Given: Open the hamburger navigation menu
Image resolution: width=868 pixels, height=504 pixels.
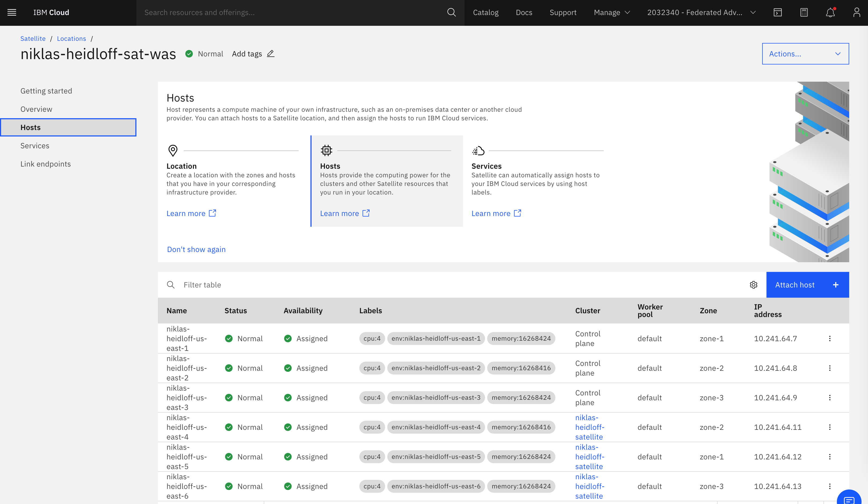Looking at the screenshot, I should (12, 12).
